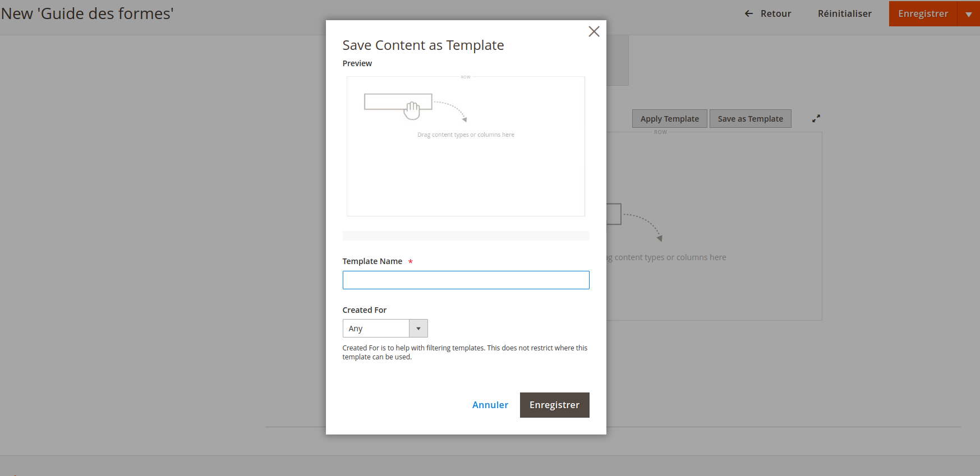This screenshot has height=476, width=980.
Task: Click Réinitialiser in the page header
Action: coord(844,13)
